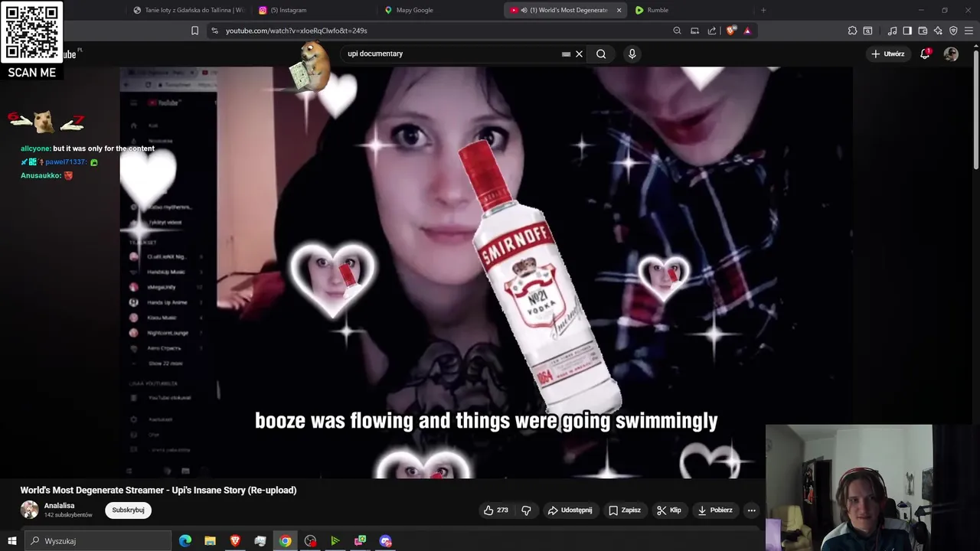Viewport: 980px width, 551px height.
Task: Open the Brave playlist music note icon
Action: click(x=892, y=31)
